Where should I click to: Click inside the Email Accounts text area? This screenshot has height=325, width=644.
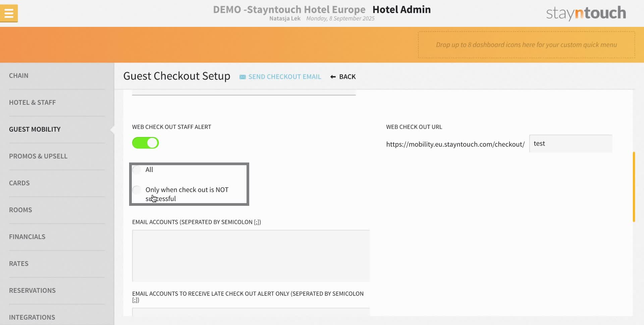click(251, 255)
